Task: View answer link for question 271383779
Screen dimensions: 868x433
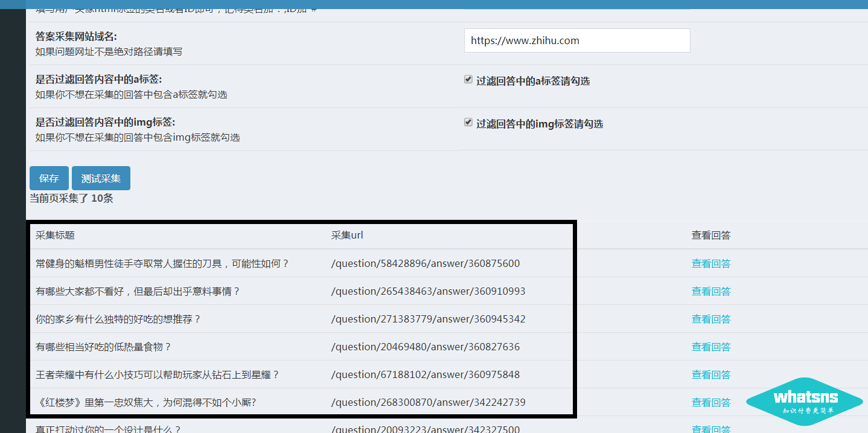Action: 710,319
